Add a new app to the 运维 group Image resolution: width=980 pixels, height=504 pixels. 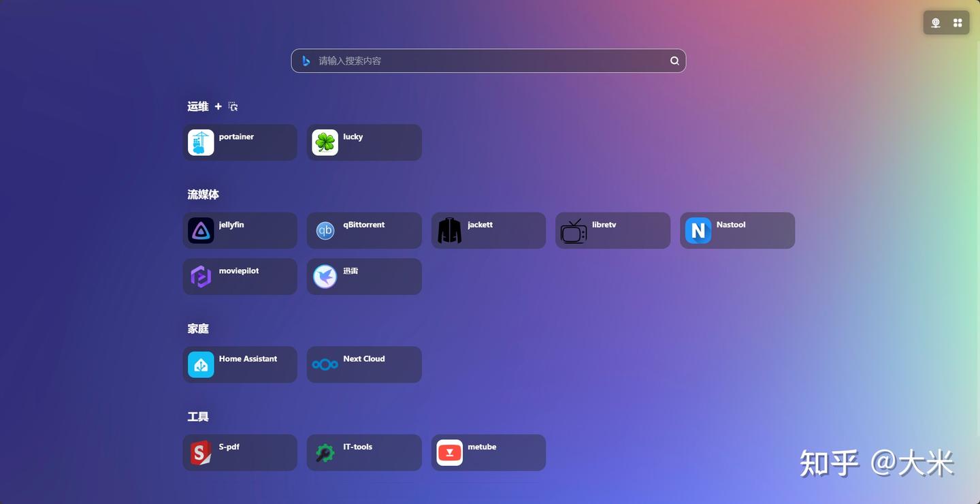(218, 106)
